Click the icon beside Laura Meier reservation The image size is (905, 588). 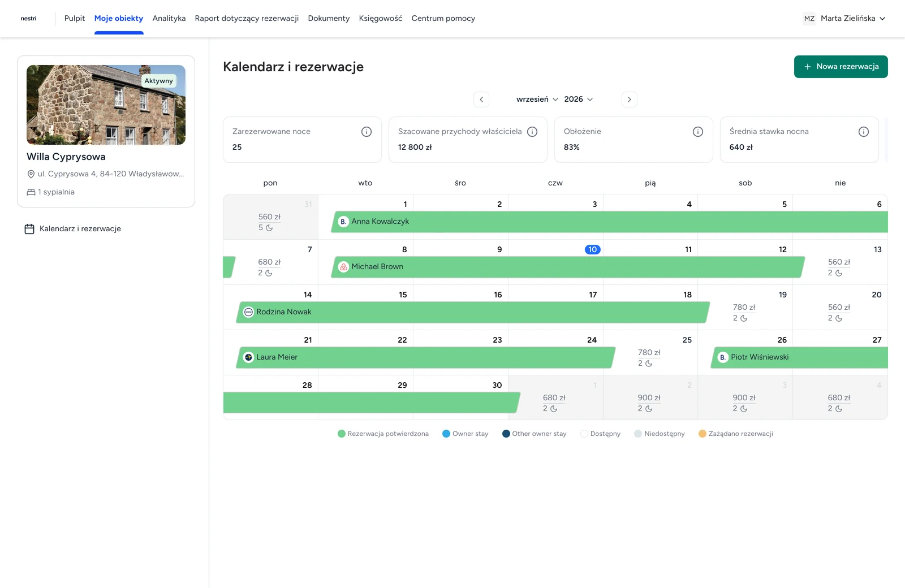(x=248, y=357)
